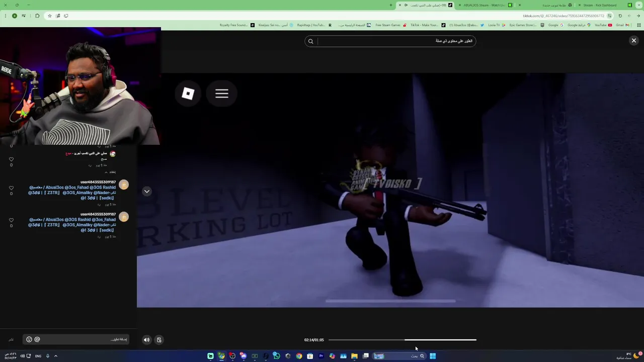Image resolution: width=644 pixels, height=362 pixels.
Task: Open the Loola TV bookmark
Action: click(x=496, y=25)
